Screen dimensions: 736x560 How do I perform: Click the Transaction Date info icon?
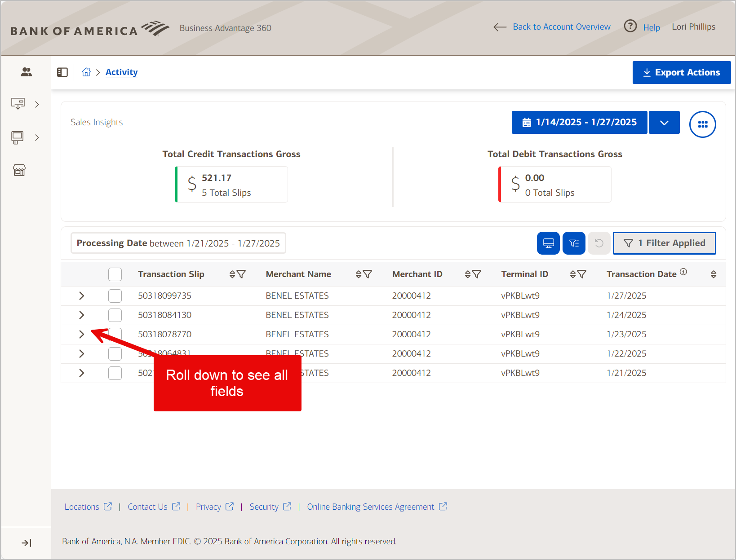click(683, 271)
